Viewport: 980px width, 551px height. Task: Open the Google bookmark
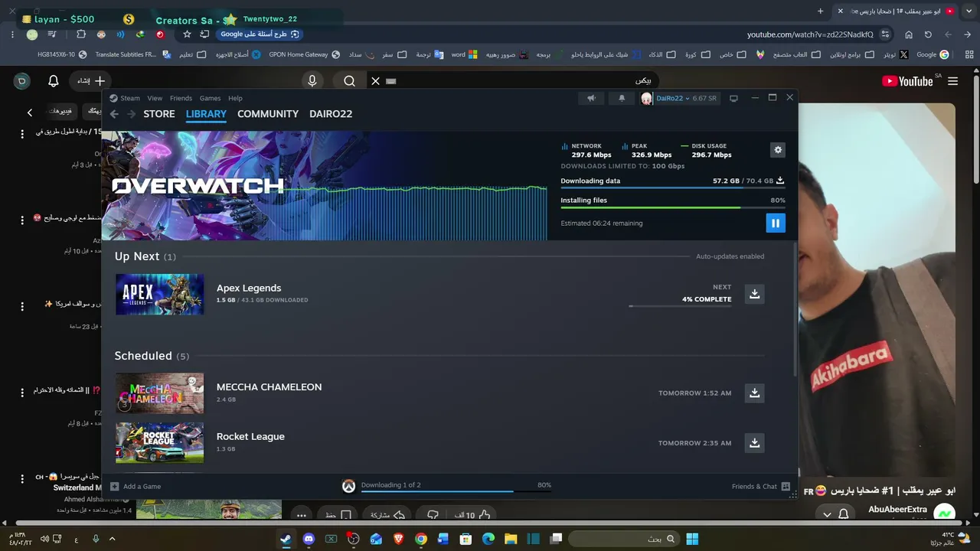coord(933,55)
